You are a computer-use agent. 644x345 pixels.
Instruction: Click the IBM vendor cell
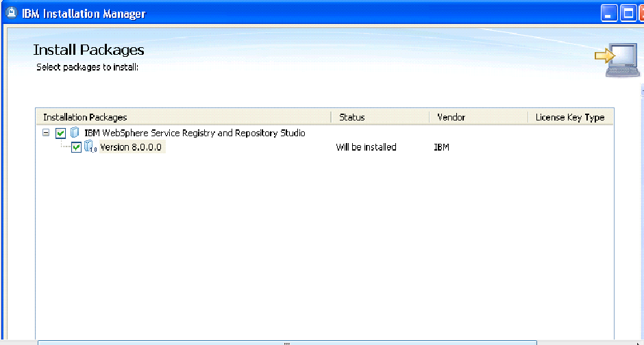click(x=441, y=147)
